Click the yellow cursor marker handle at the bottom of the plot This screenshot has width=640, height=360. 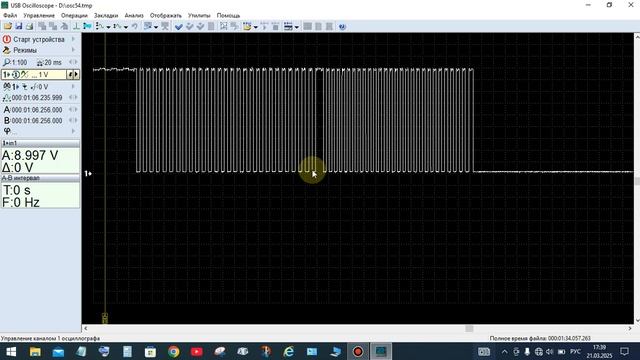tap(105, 318)
